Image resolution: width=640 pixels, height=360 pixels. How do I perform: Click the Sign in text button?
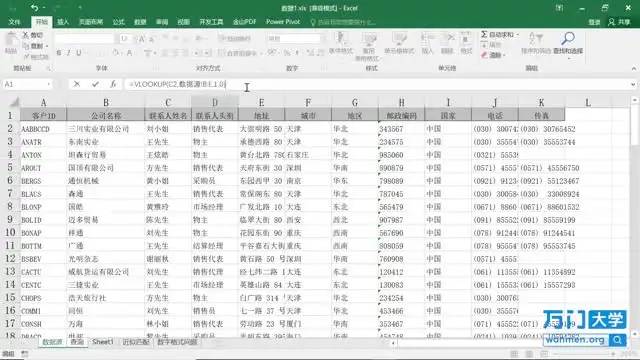coord(594,22)
